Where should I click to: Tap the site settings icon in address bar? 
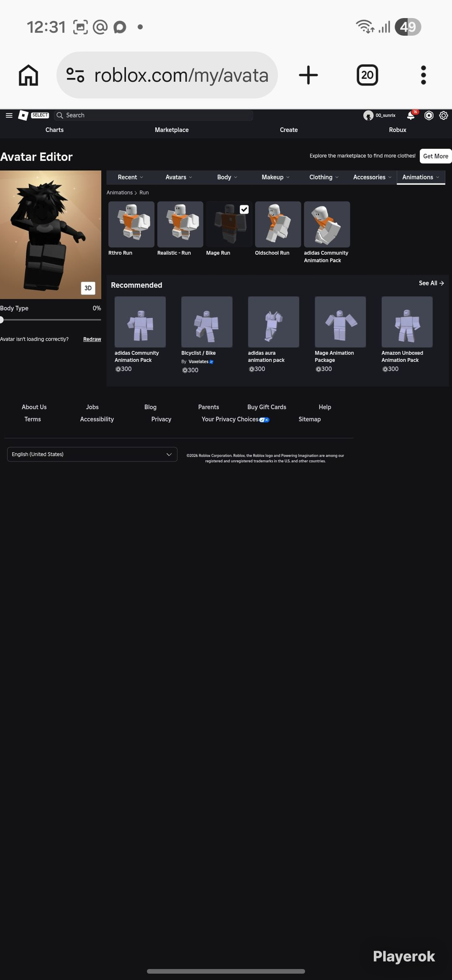coord(75,75)
